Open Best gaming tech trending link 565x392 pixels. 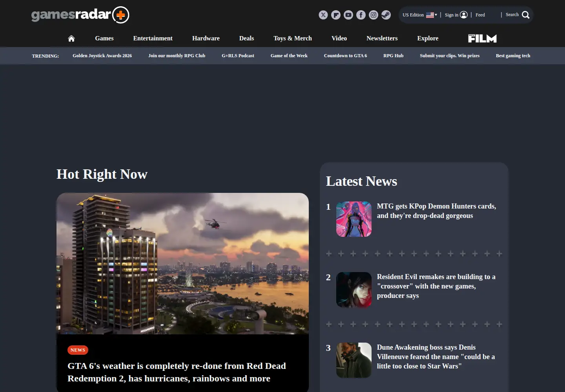(x=513, y=56)
